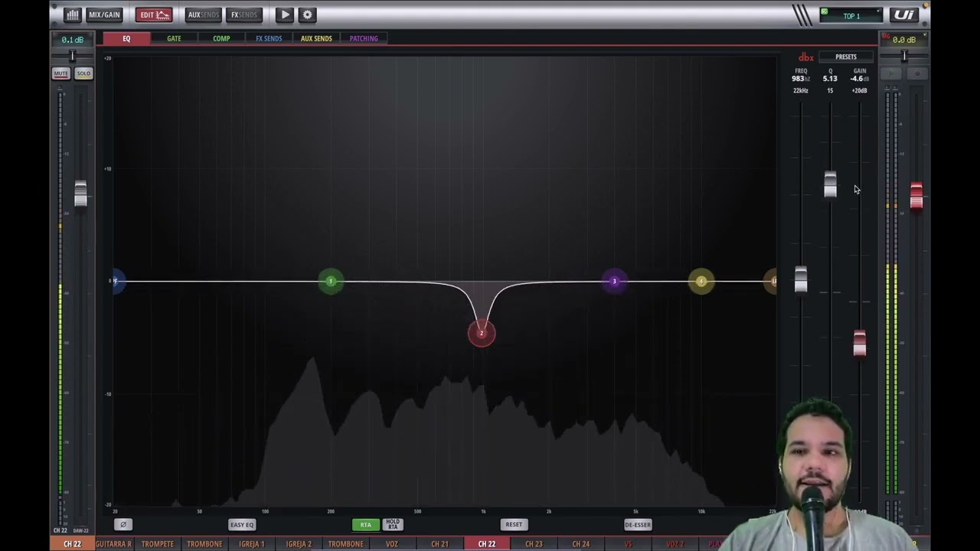Open the FX SENDS tab
This screenshot has width=980, height=551.
pos(269,38)
